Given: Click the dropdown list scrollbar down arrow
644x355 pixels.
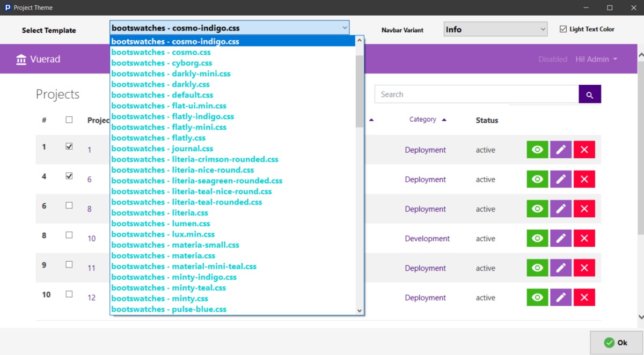Looking at the screenshot, I should (360, 310).
